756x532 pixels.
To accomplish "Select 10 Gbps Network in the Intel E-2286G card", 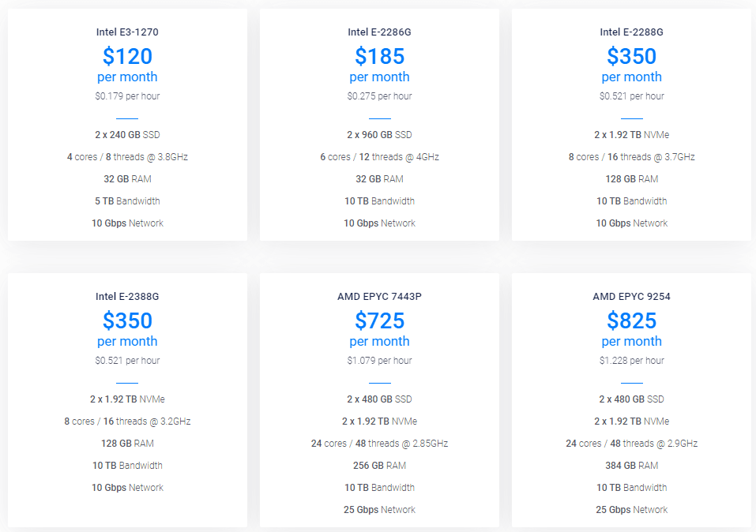I will tap(379, 223).
